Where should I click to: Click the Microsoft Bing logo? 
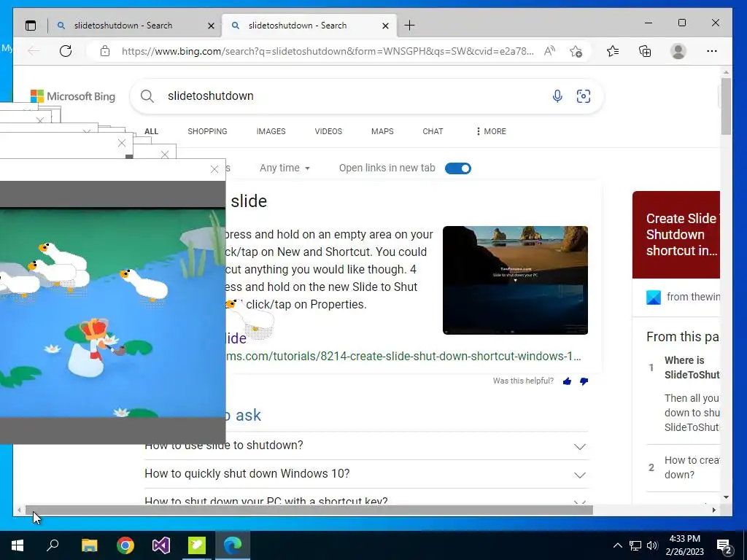[73, 96]
